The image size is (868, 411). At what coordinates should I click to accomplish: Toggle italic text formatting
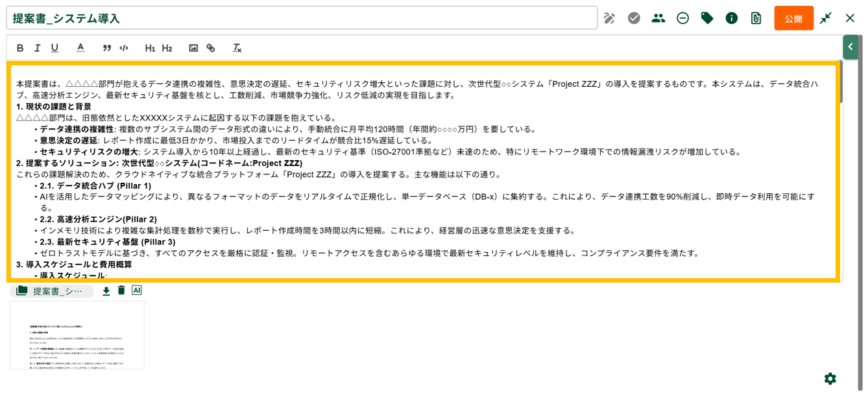tap(37, 48)
